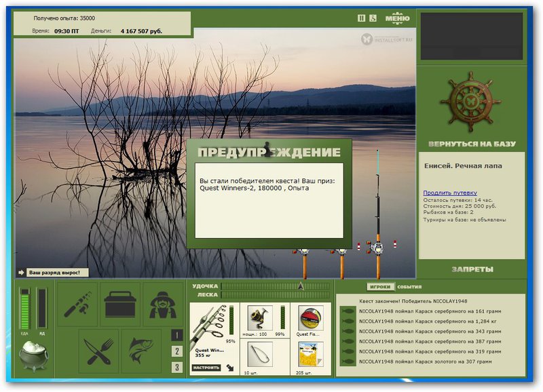The image size is (543, 392).
Task: Open the fishing rod tackle icon
Action: (x=77, y=305)
